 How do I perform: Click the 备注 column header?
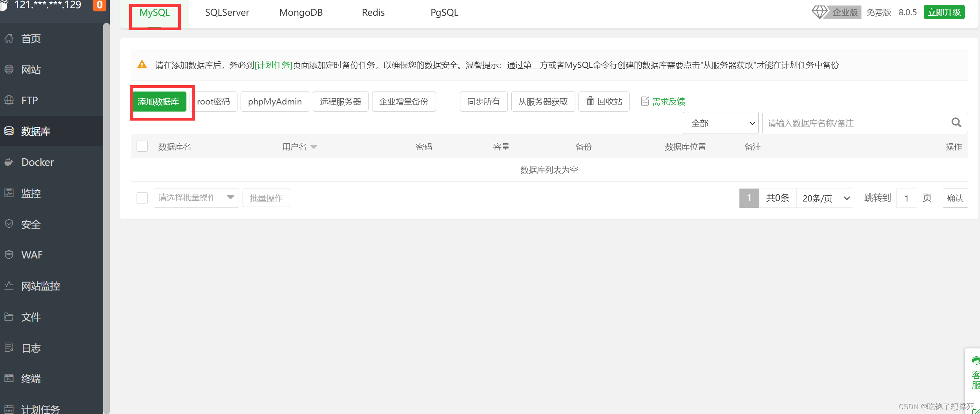tap(753, 147)
